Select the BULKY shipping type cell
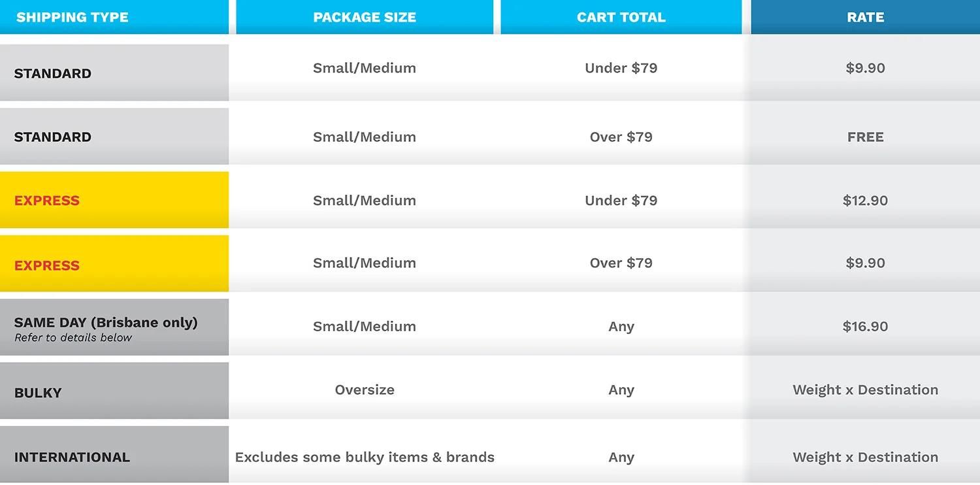980x485 pixels. (x=38, y=392)
